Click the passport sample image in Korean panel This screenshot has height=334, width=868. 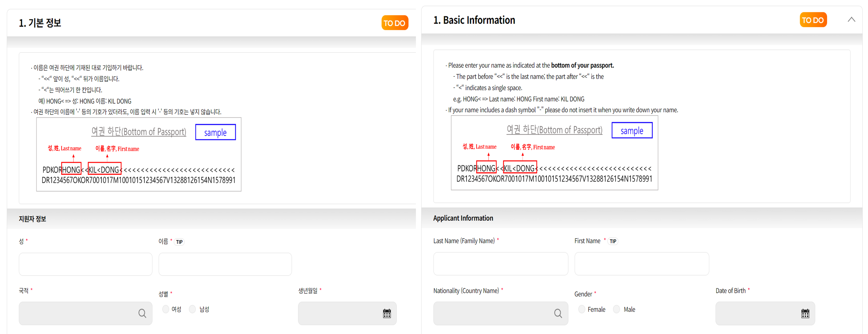coord(139,155)
